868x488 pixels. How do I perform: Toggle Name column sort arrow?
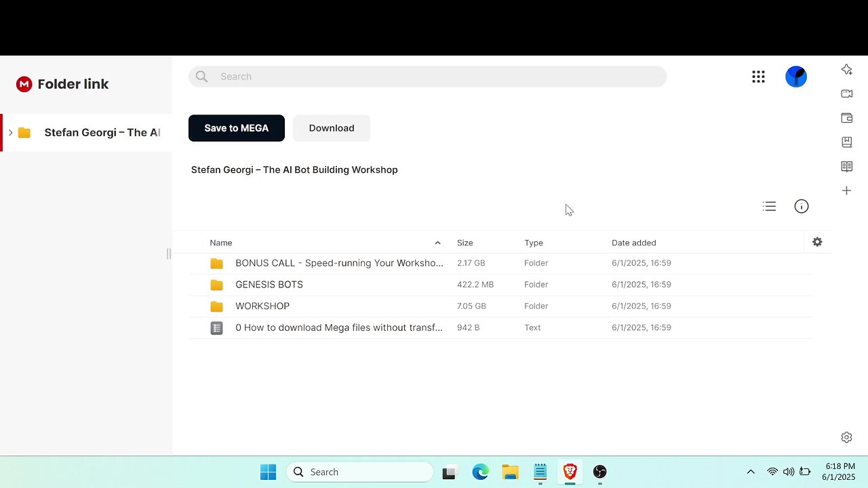(437, 243)
